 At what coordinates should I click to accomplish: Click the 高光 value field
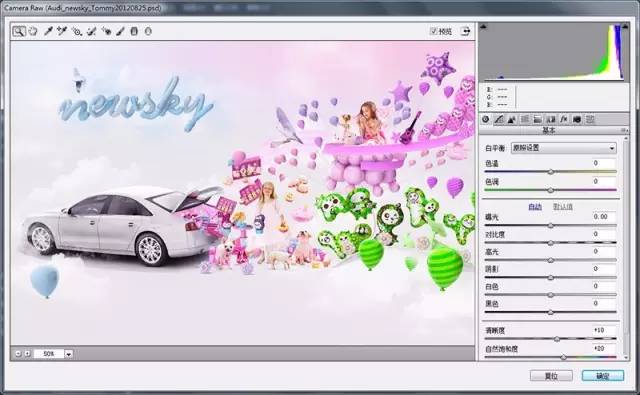tap(603, 251)
